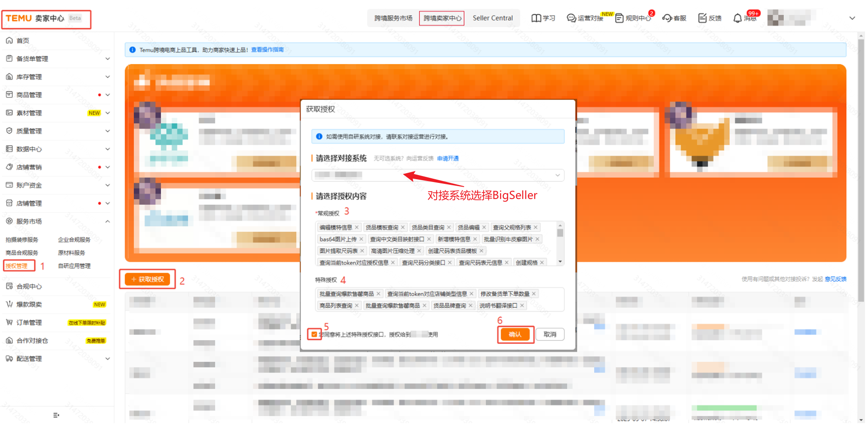Open account dropdown arrow at top right
The image size is (868, 424).
point(852,18)
